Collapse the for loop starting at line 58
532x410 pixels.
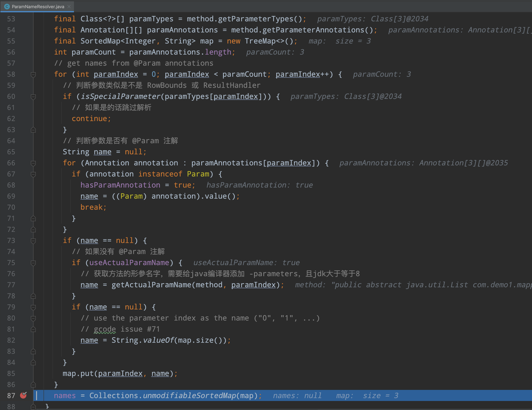[33, 74]
